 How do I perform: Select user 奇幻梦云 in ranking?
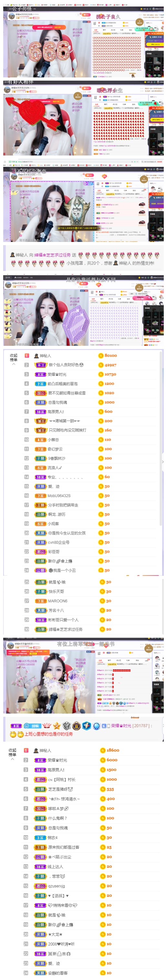(x=55, y=449)
